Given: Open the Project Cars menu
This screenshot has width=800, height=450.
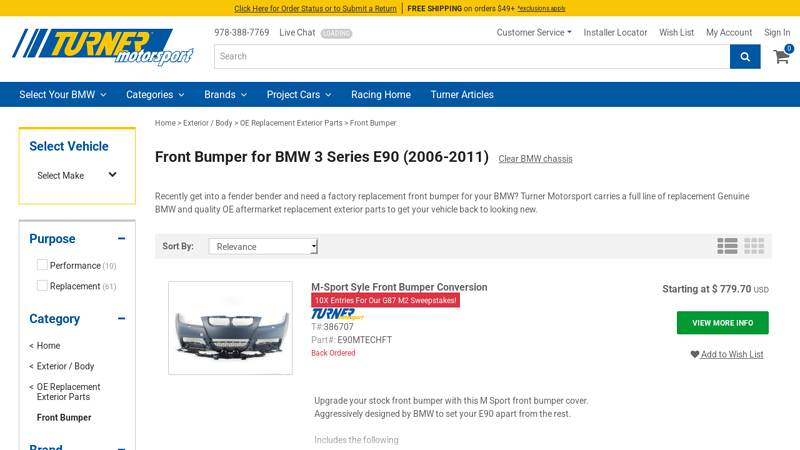Looking at the screenshot, I should (299, 94).
